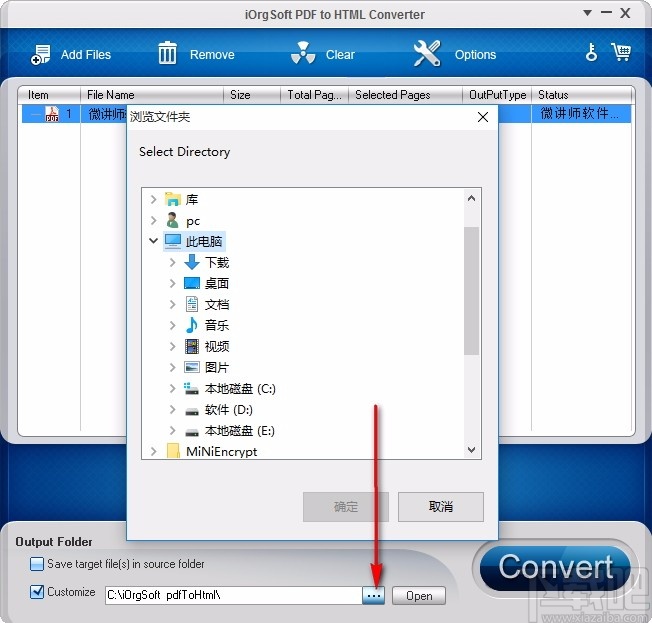Click the Open output folder button
The image size is (652, 623).
pyautogui.click(x=419, y=596)
